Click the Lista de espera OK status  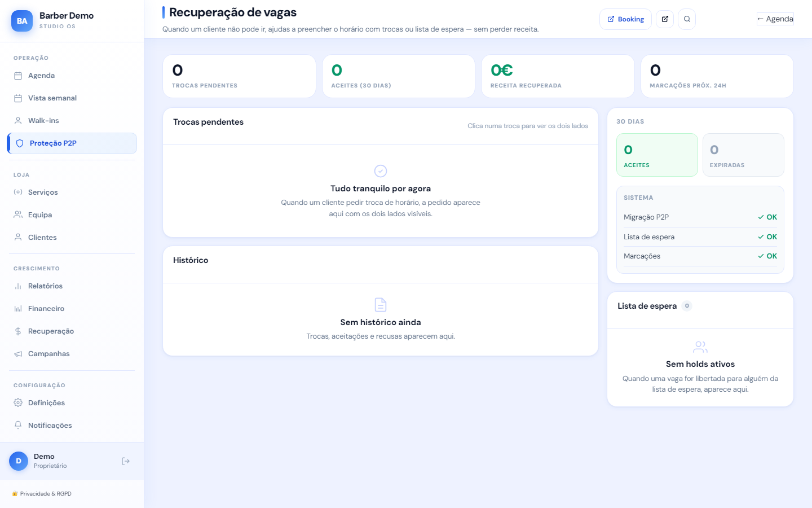click(767, 237)
